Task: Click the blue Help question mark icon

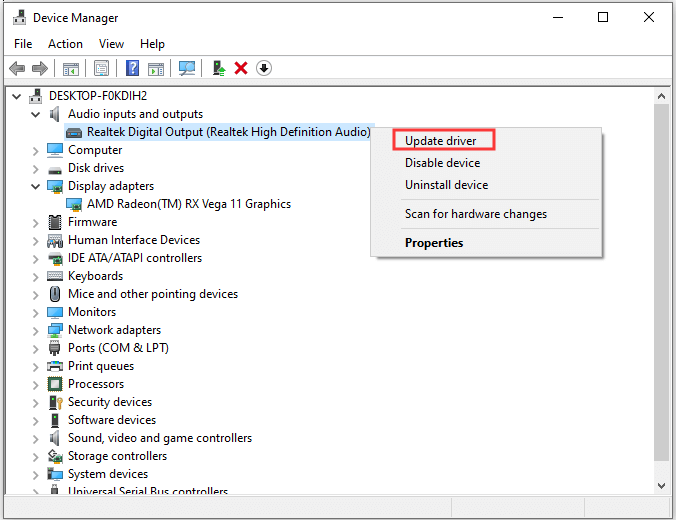Action: pyautogui.click(x=132, y=68)
